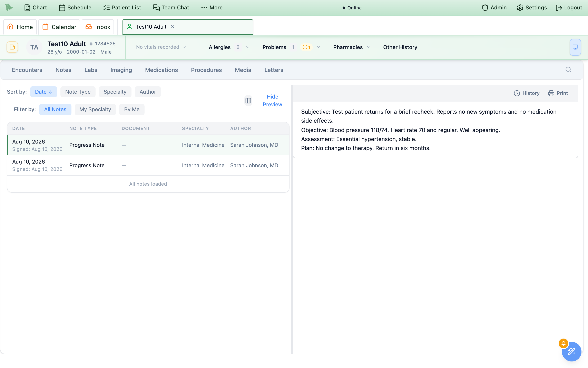Viewport: 588px width, 368px height.
Task: Click the Online status indicator
Action: [352, 8]
